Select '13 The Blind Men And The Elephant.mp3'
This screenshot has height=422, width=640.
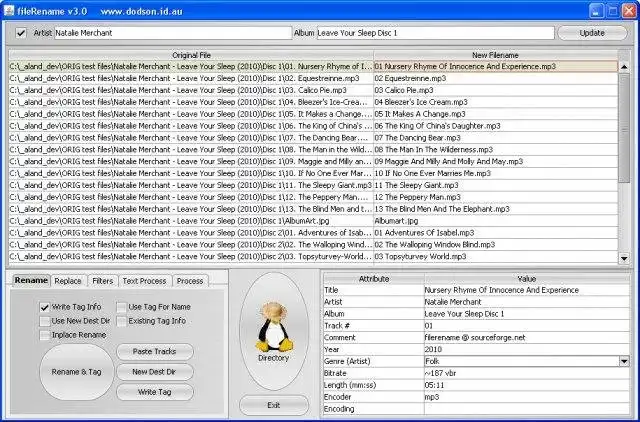click(x=496, y=209)
